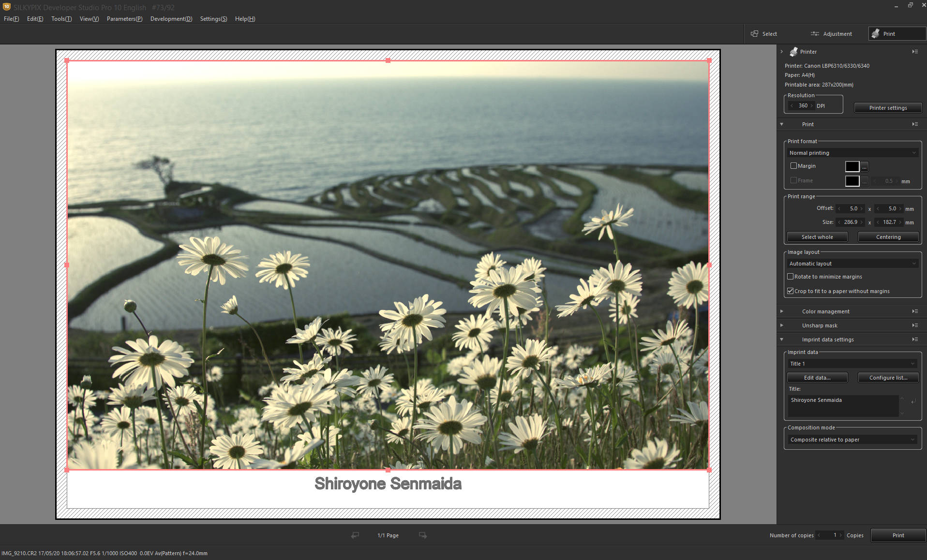
Task: Open the Help menu
Action: [245, 19]
